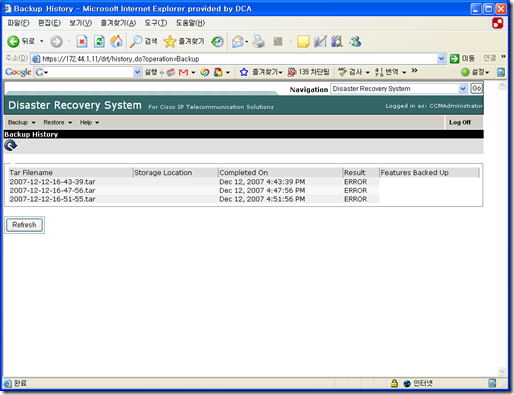Image resolution: width=514 pixels, height=395 pixels.
Task: Open the Mail envelope icon
Action: point(238,42)
